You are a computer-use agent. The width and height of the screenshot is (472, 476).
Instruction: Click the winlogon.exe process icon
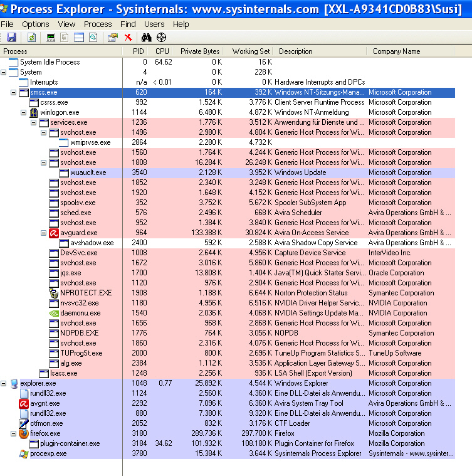point(34,112)
